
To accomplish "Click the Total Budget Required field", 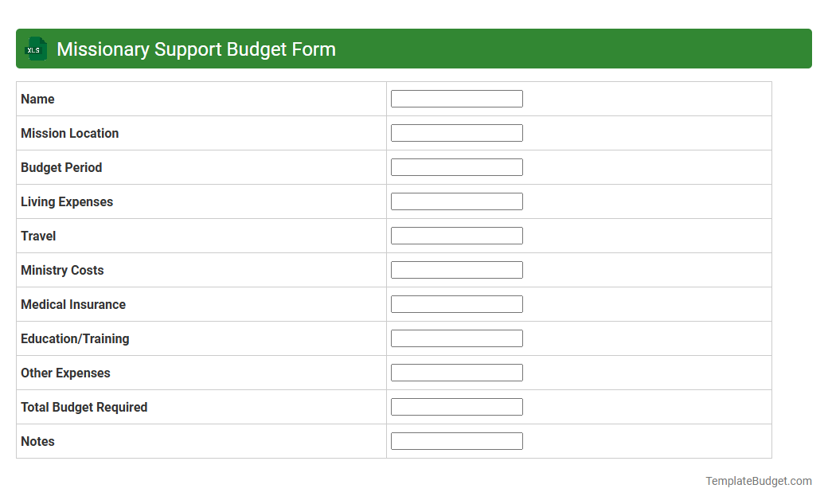I will 456,406.
